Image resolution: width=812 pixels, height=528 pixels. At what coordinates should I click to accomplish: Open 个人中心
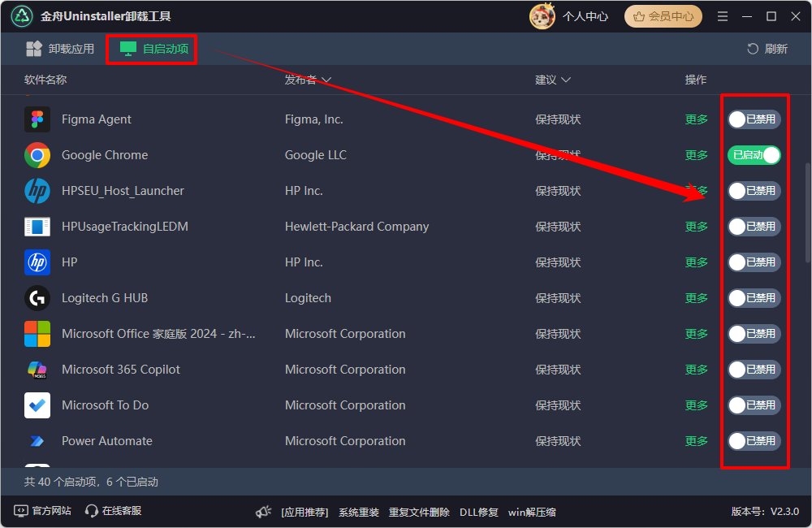pyautogui.click(x=585, y=16)
